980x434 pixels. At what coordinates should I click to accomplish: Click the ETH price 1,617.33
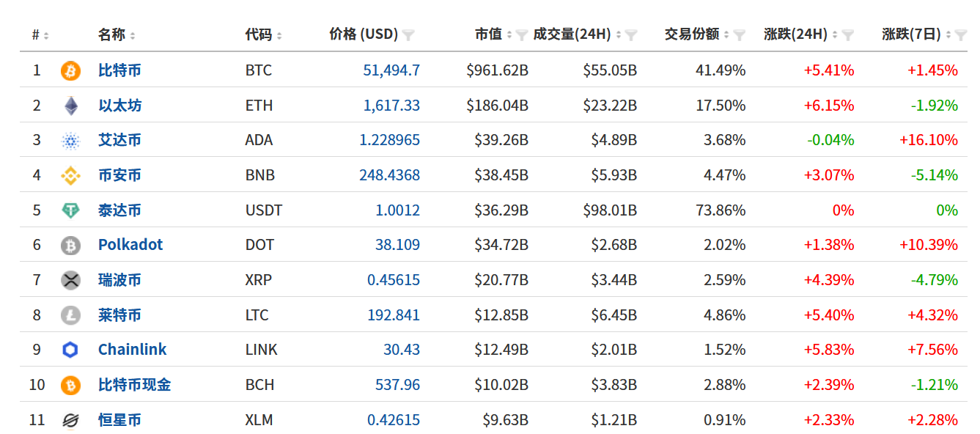391,106
